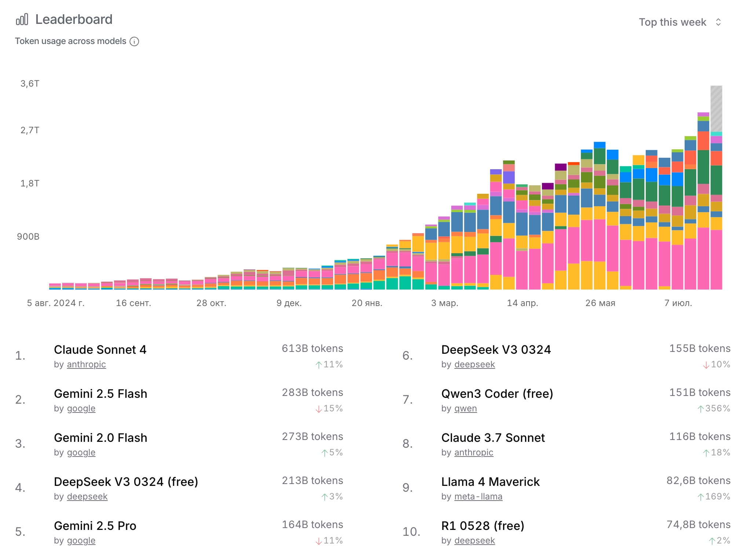Visit the meta-llama author link
The height and width of the screenshot is (560, 747).
478,497
